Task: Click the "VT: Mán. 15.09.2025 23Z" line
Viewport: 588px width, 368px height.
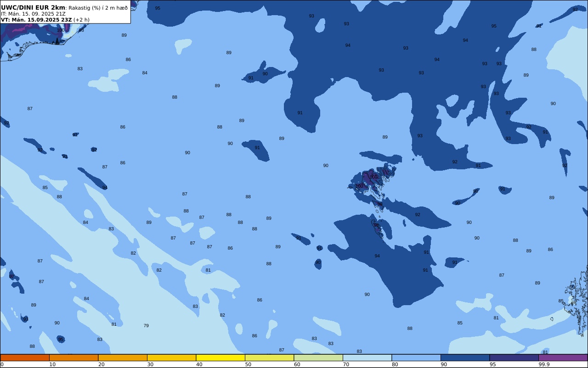Action: 36,20
